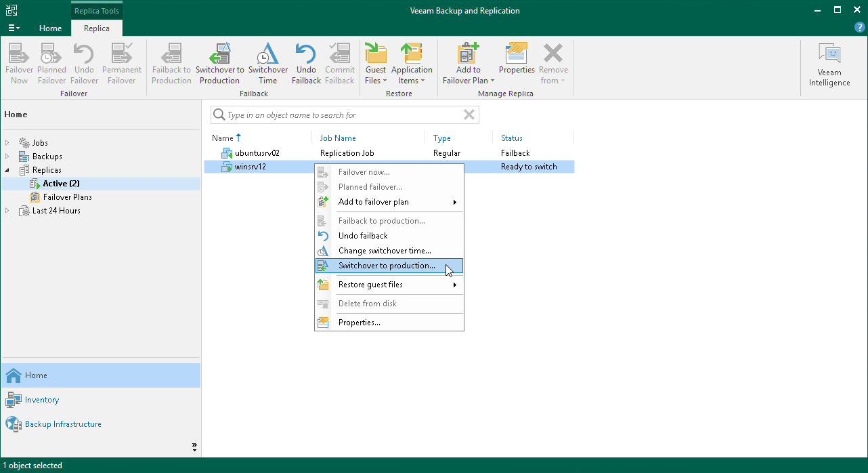Screen dimensions: 868x473
Task: Expand the Last 24 Hours node
Action: pyautogui.click(x=7, y=211)
